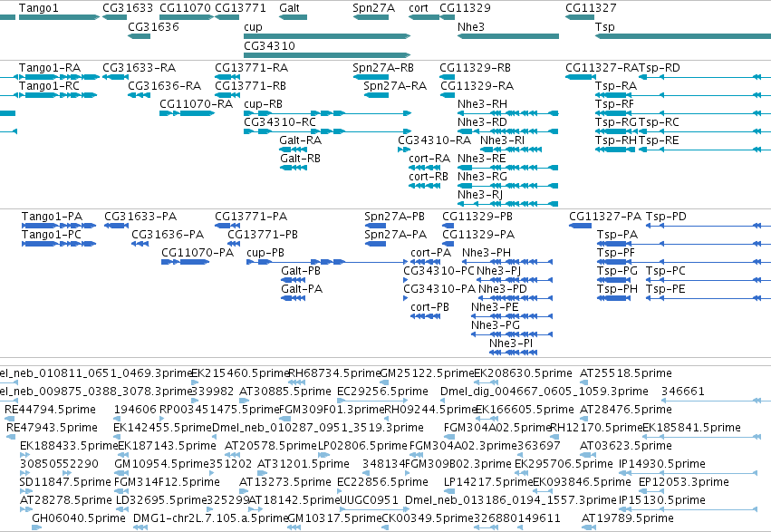The width and height of the screenshot is (771, 532).
Task: Click EST GH06040.5prime
Action: tap(79, 519)
